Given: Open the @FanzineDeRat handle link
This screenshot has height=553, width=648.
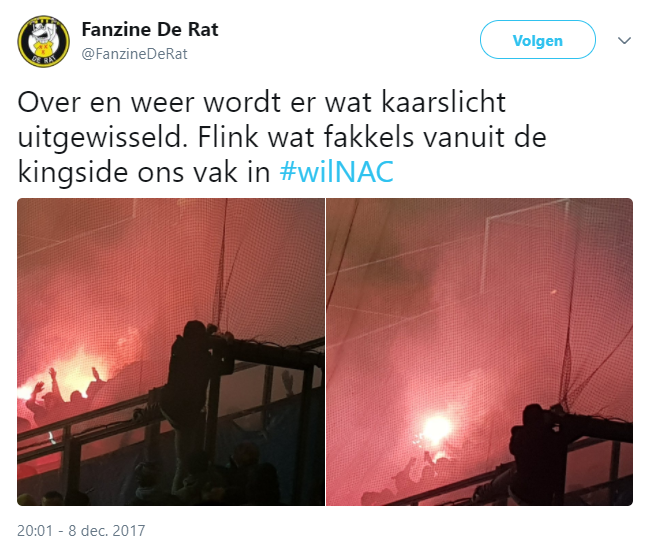Looking at the screenshot, I should click(135, 54).
